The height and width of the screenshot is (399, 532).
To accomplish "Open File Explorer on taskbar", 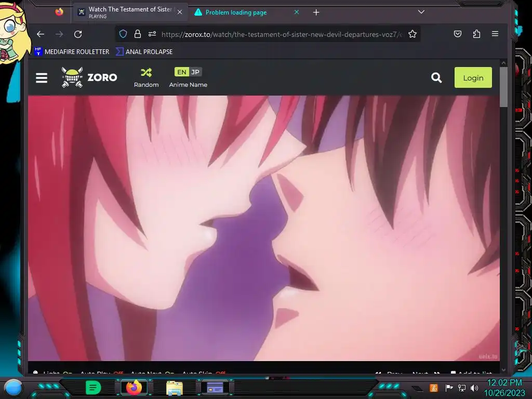I will coord(175,388).
